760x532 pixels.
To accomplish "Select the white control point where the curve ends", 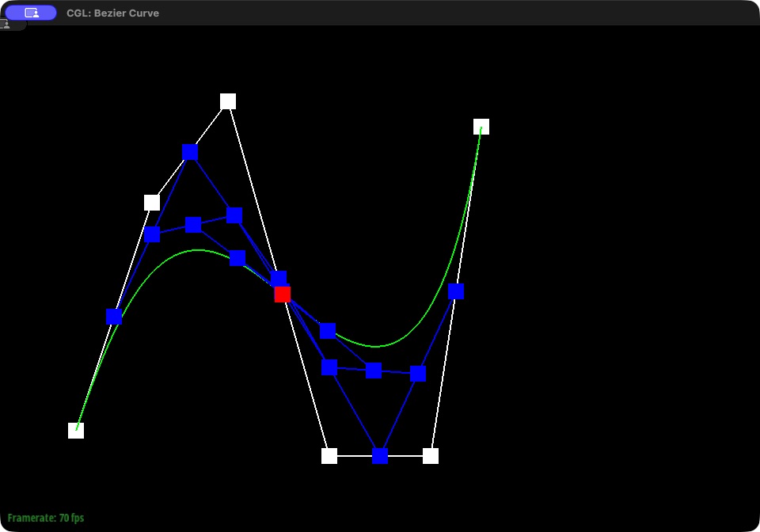I will [x=481, y=127].
